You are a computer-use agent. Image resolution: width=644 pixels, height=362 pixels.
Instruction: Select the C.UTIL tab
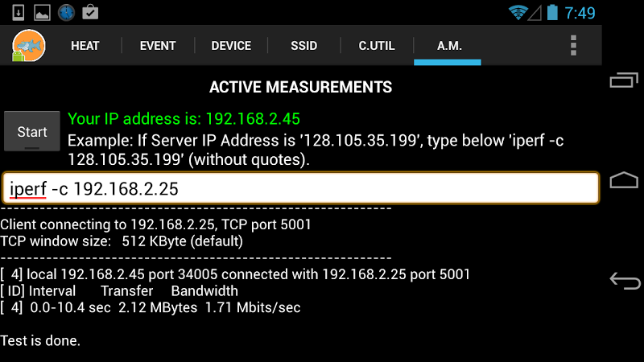pos(377,46)
